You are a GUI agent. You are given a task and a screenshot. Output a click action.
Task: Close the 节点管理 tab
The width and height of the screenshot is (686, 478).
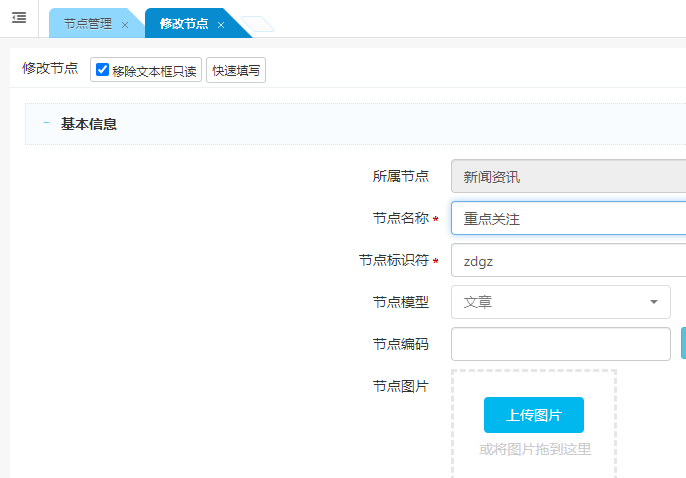pos(125,24)
